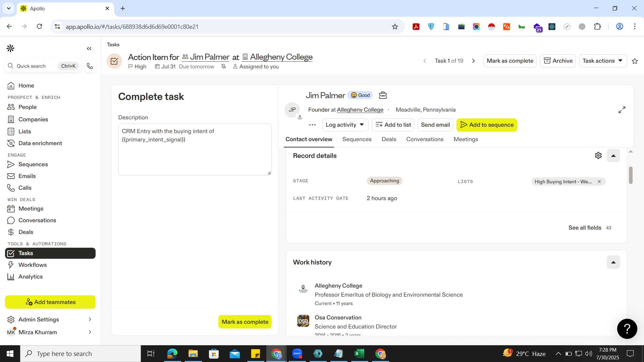Open Record details settings gear
Viewport: 644px width, 362px height.
tap(598, 156)
